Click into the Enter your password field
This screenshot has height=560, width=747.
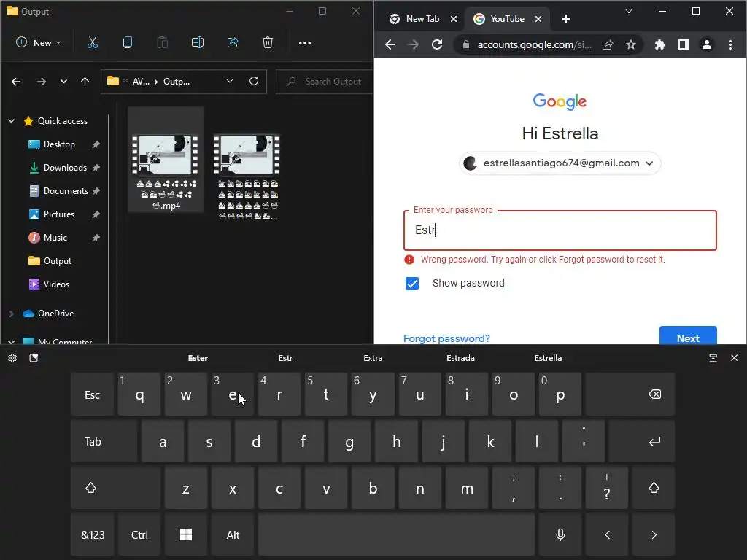point(560,230)
